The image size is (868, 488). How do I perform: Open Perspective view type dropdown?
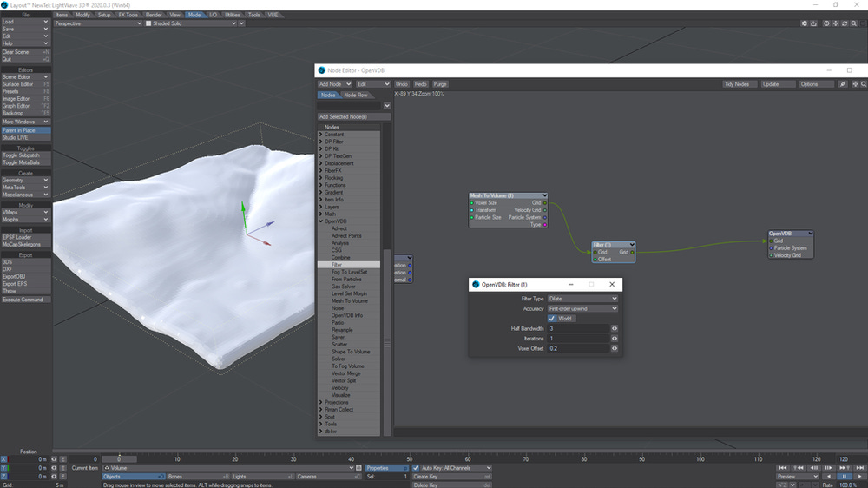click(98, 23)
